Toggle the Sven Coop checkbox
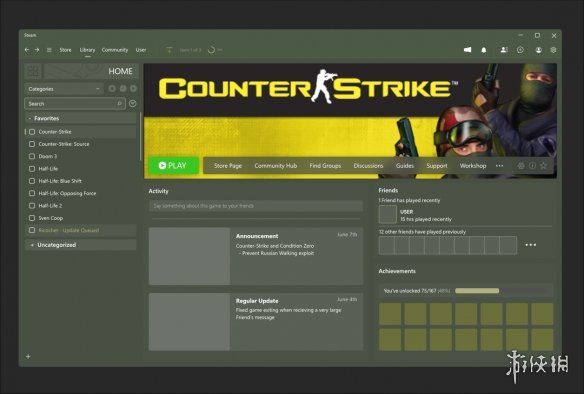This screenshot has width=584, height=394. 32,218
